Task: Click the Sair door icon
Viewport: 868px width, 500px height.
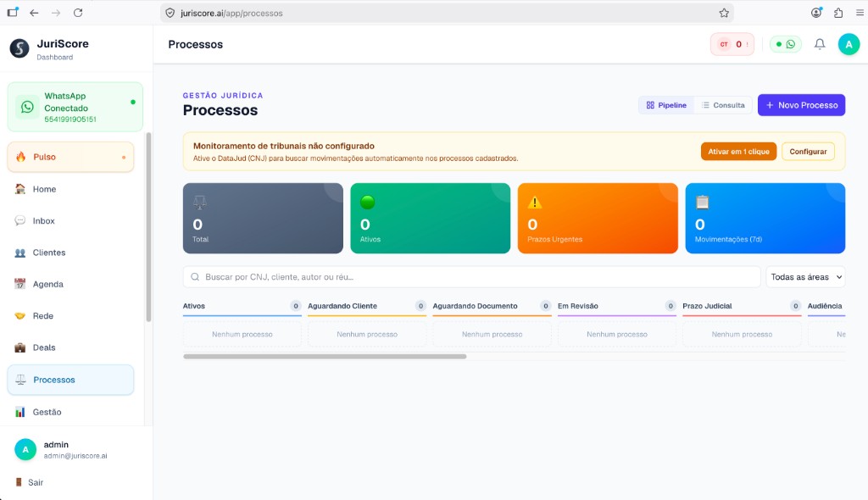Action: point(19,482)
